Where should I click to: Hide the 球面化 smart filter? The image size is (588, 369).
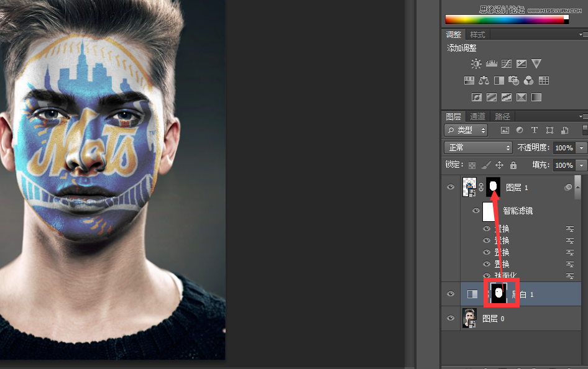coord(487,276)
